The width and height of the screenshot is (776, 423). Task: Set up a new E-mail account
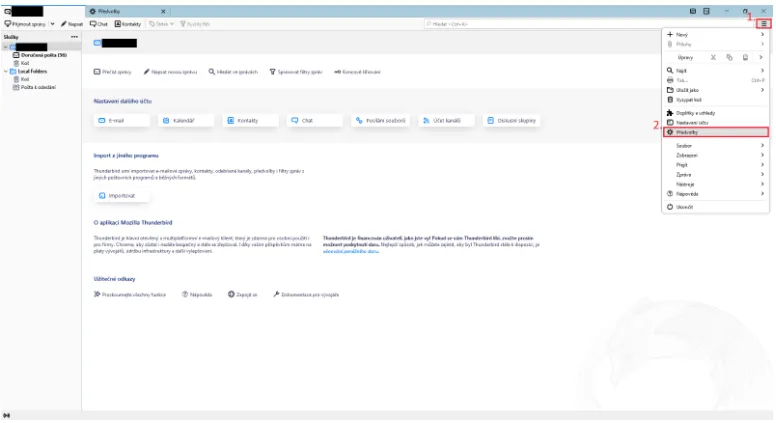pos(121,120)
